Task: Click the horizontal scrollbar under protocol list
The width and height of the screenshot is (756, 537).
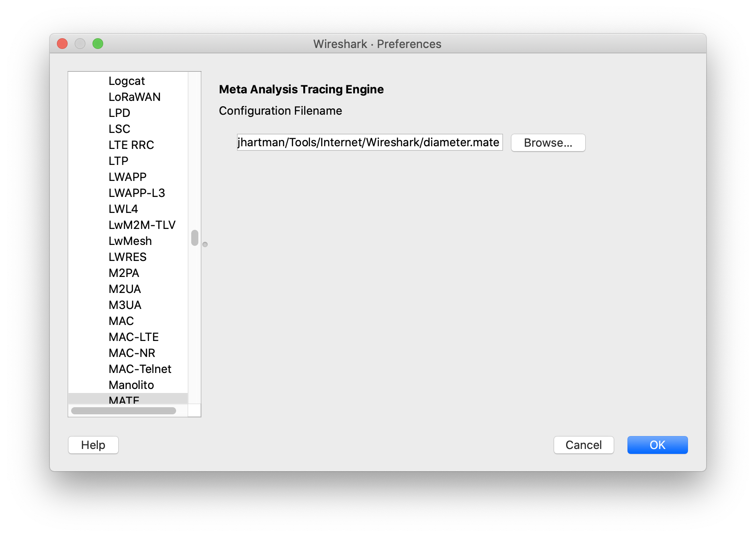Action: click(124, 411)
